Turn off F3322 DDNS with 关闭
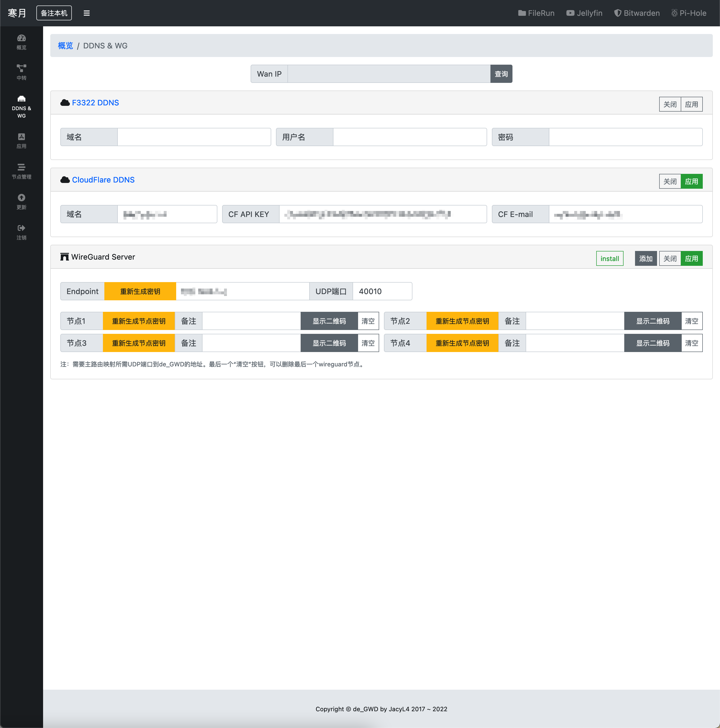Image resolution: width=720 pixels, height=728 pixels. click(x=670, y=104)
